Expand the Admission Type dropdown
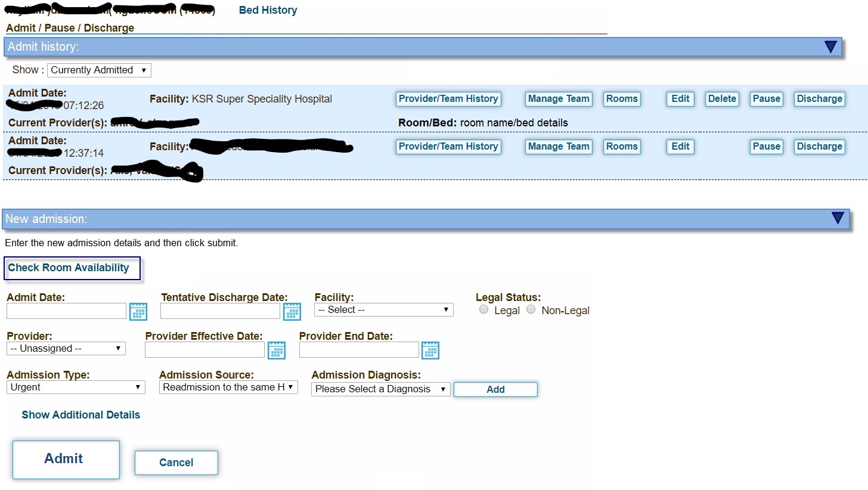The width and height of the screenshot is (868, 490). 76,387
